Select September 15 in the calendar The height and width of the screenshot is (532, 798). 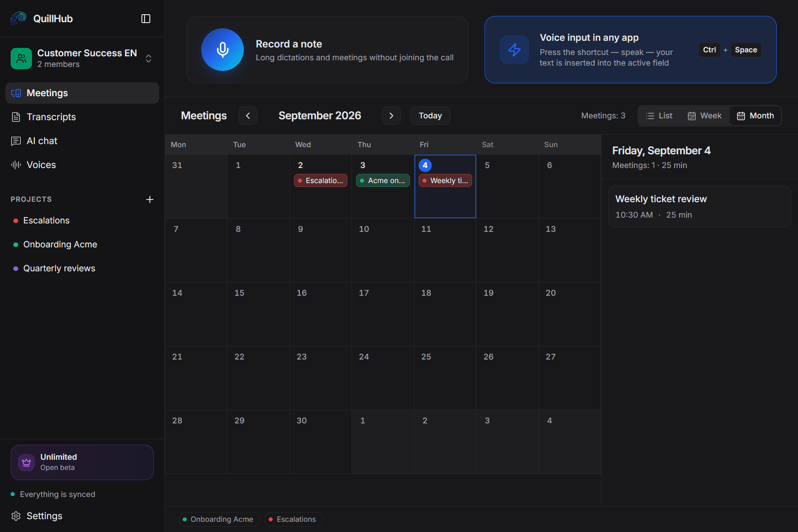click(x=258, y=314)
